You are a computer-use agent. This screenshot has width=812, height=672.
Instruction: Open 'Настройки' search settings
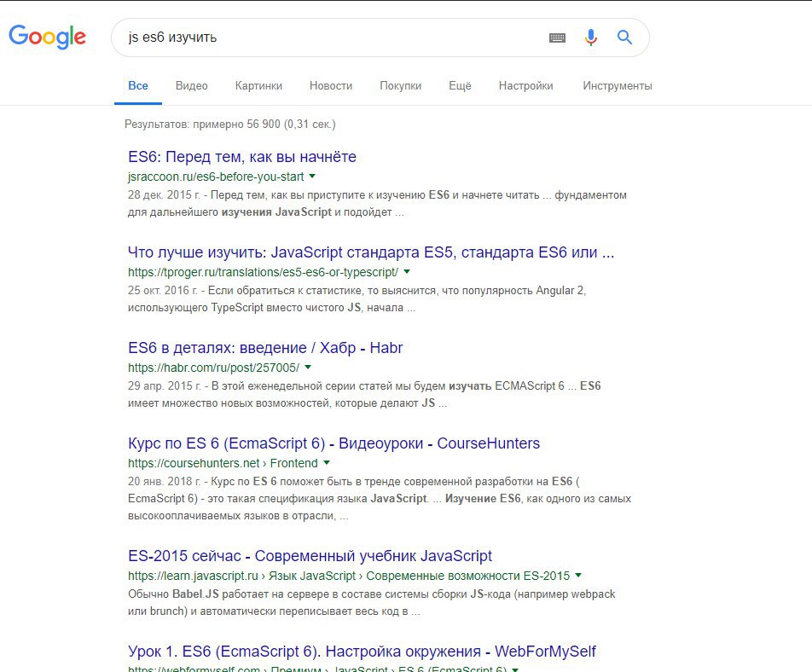[525, 86]
